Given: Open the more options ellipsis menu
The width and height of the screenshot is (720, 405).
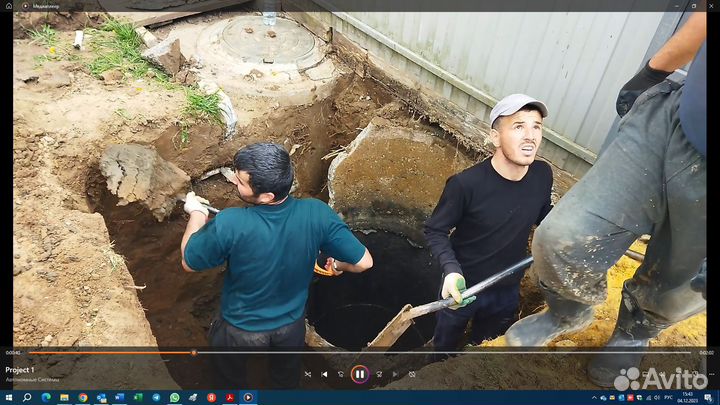Looking at the screenshot, I should coord(711,374).
